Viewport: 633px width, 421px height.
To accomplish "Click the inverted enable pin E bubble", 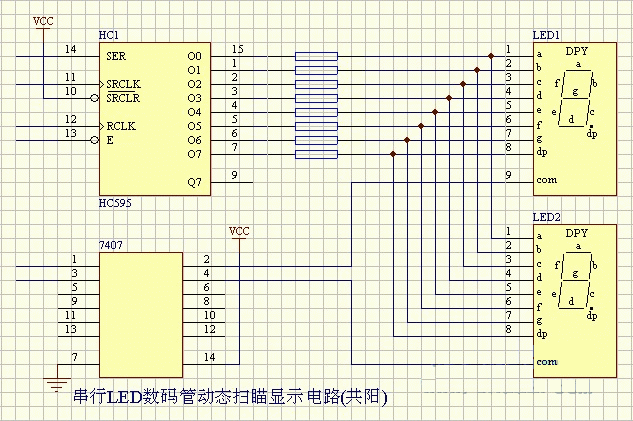I will click(x=94, y=140).
